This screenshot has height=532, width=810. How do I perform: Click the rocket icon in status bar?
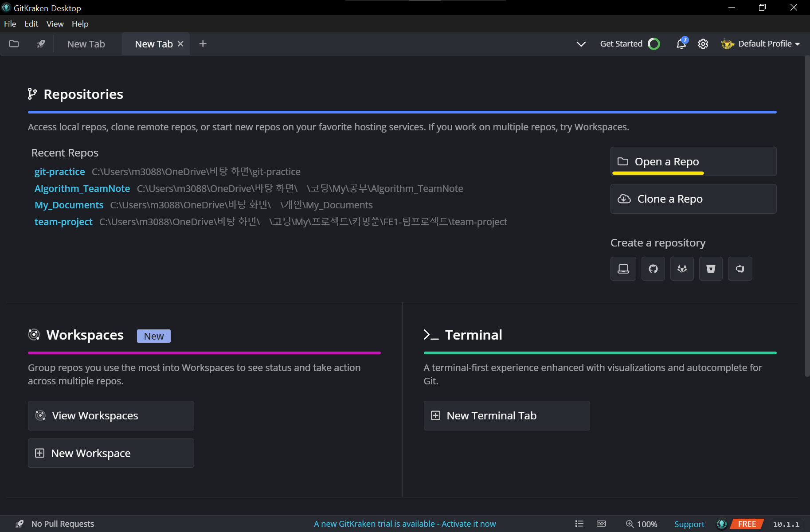click(19, 524)
